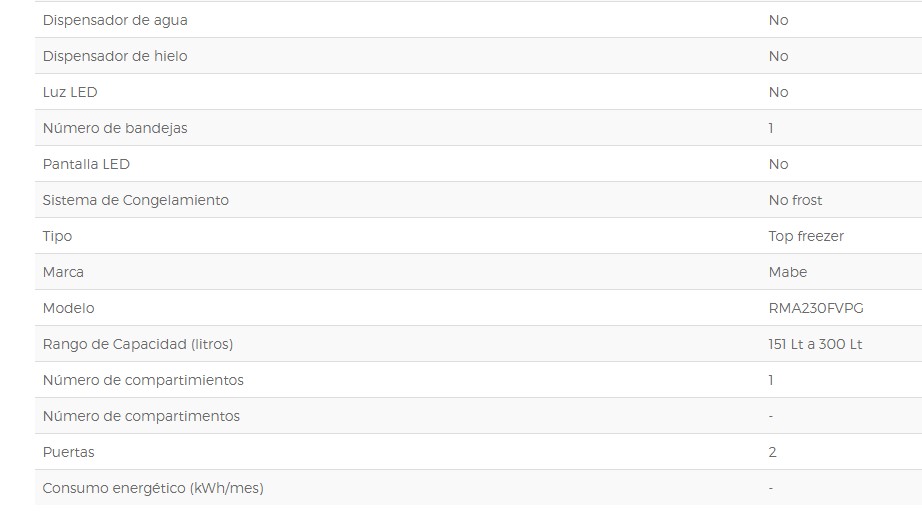This screenshot has height=513, width=922.
Task: Click the "No frost" value text
Action: [x=795, y=200]
